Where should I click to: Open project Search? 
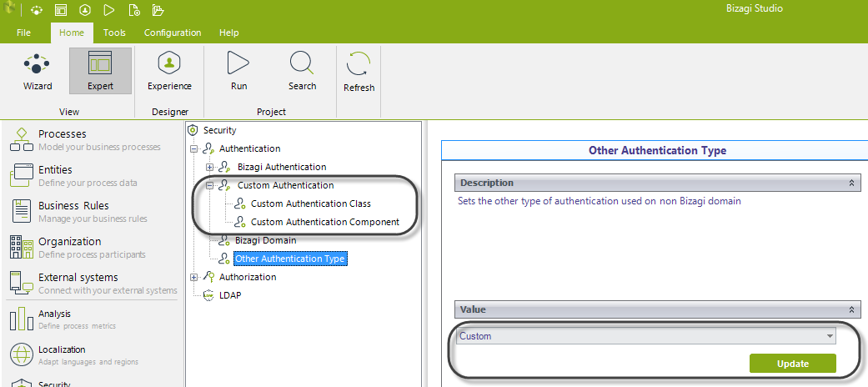pos(302,72)
